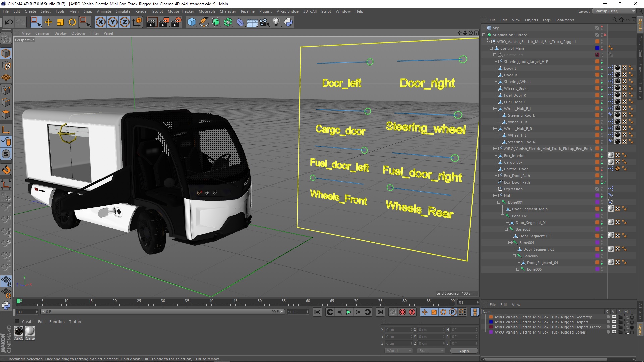Open the World coordinate dropdown
This screenshot has width=644, height=362.
coord(398,351)
